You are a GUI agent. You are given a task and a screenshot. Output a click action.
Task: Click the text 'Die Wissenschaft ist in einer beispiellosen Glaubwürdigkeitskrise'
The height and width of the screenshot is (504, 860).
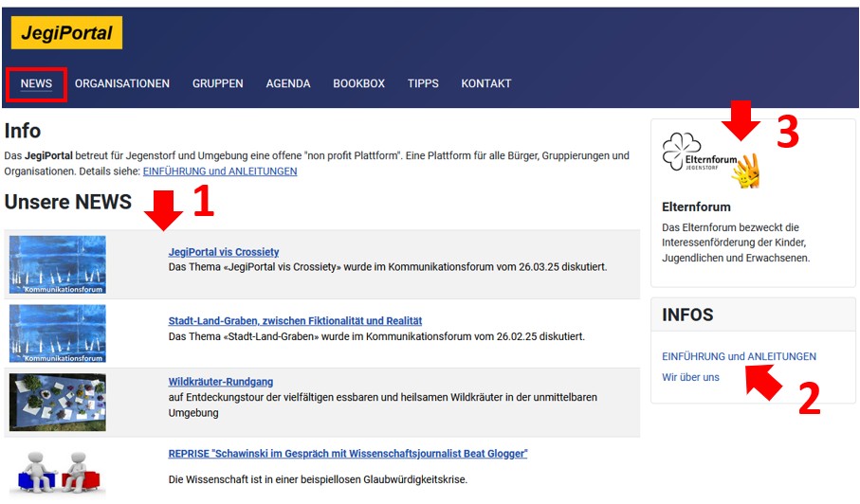click(318, 480)
